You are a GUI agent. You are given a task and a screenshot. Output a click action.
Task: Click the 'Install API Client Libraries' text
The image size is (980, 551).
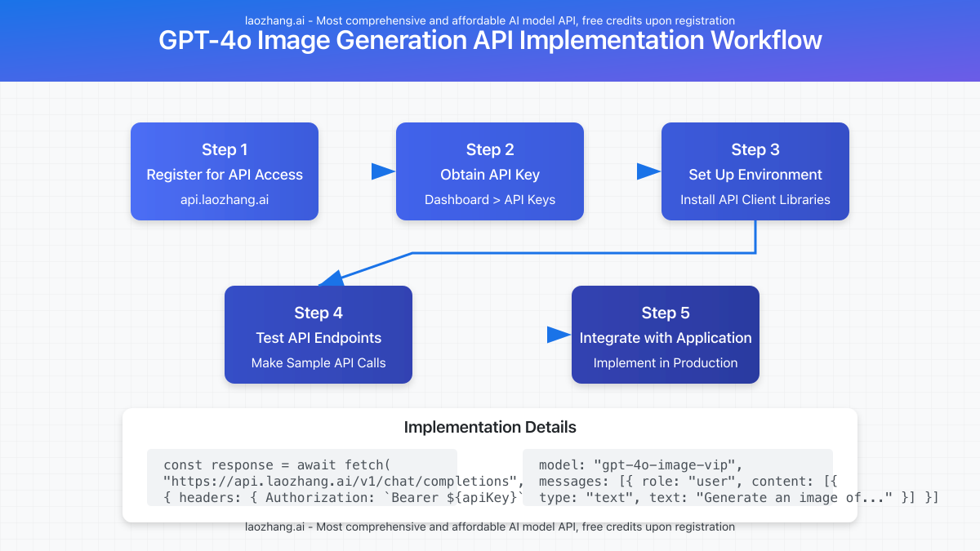[755, 199]
